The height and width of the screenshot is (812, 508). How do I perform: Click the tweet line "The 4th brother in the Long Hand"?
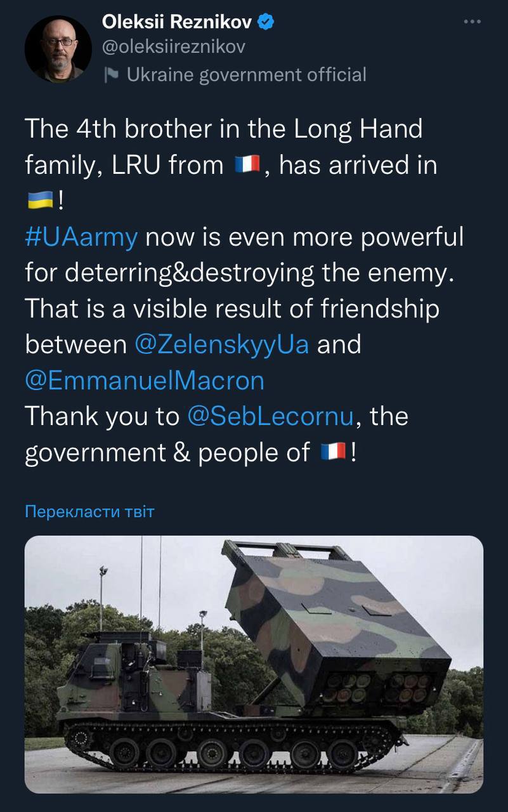(x=223, y=129)
